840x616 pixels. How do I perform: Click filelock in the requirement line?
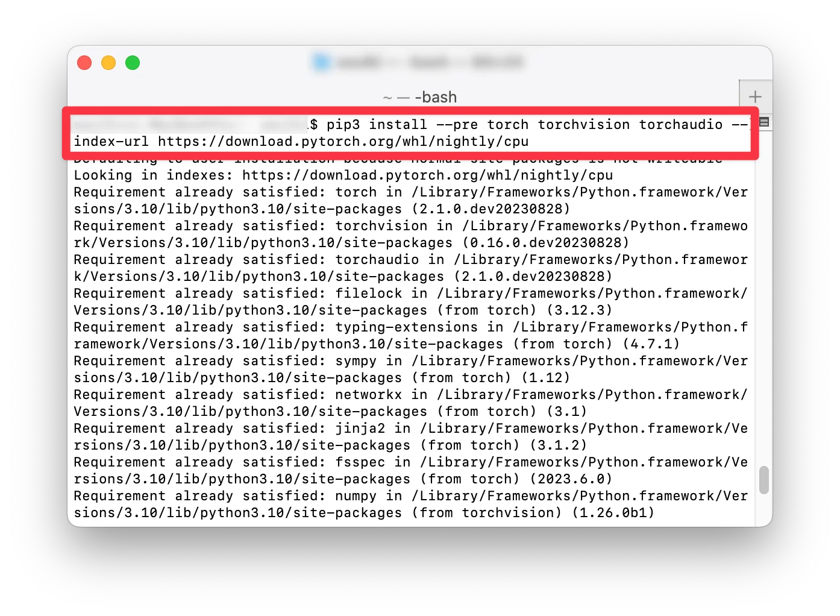(369, 294)
